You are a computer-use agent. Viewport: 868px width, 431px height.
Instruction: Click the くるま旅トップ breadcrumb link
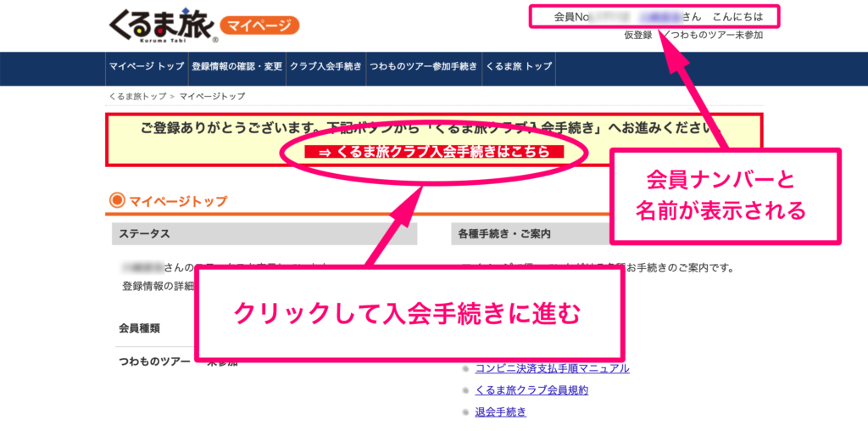137,97
